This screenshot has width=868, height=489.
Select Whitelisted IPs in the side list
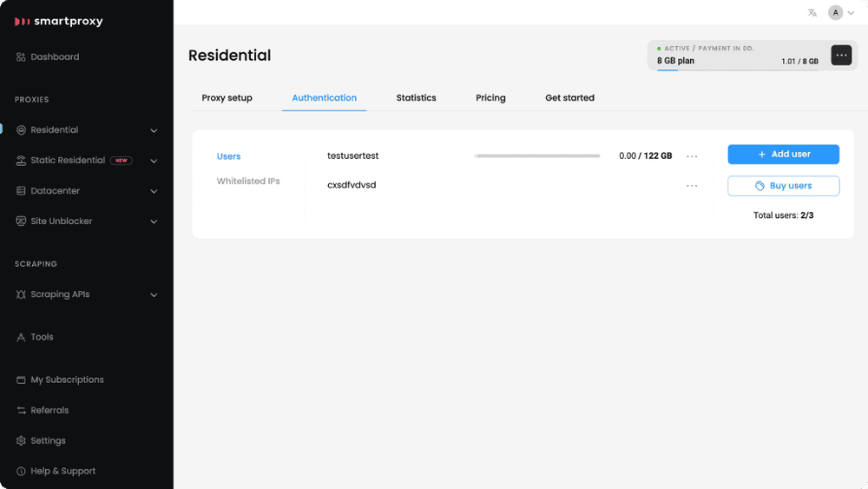(248, 181)
